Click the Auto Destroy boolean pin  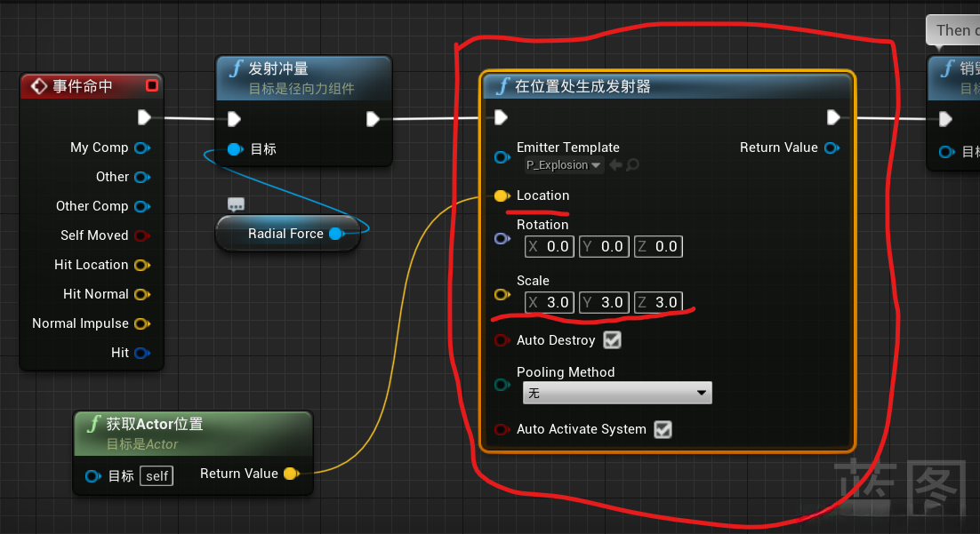(x=502, y=340)
